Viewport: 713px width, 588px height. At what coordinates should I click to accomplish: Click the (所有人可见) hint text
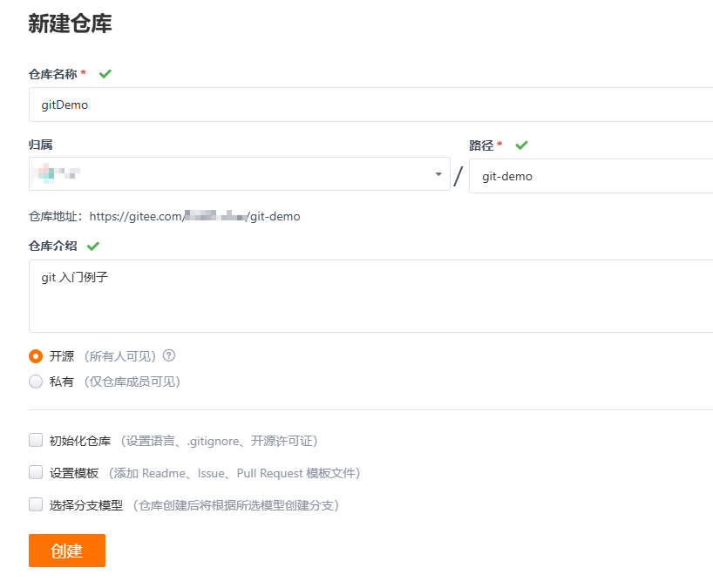click(120, 356)
